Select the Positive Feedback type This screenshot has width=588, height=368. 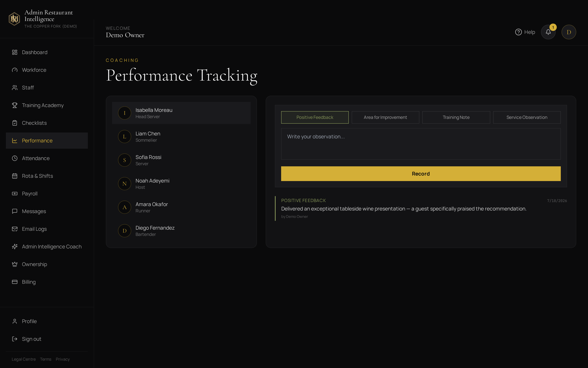click(x=315, y=117)
